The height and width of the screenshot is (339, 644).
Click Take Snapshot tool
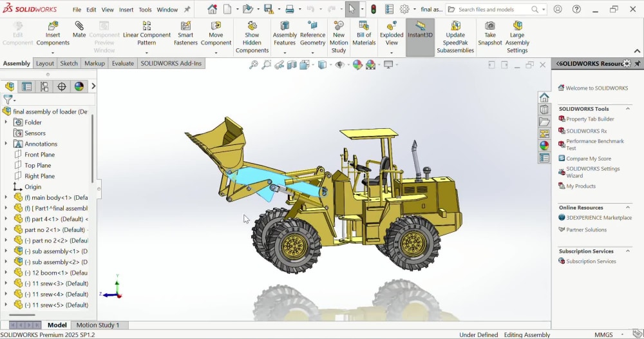pyautogui.click(x=490, y=34)
